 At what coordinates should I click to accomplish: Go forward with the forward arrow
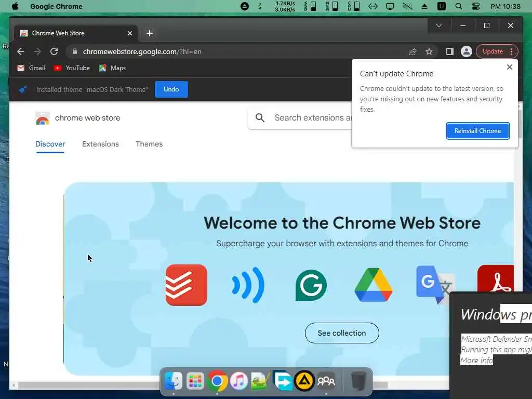click(37, 51)
